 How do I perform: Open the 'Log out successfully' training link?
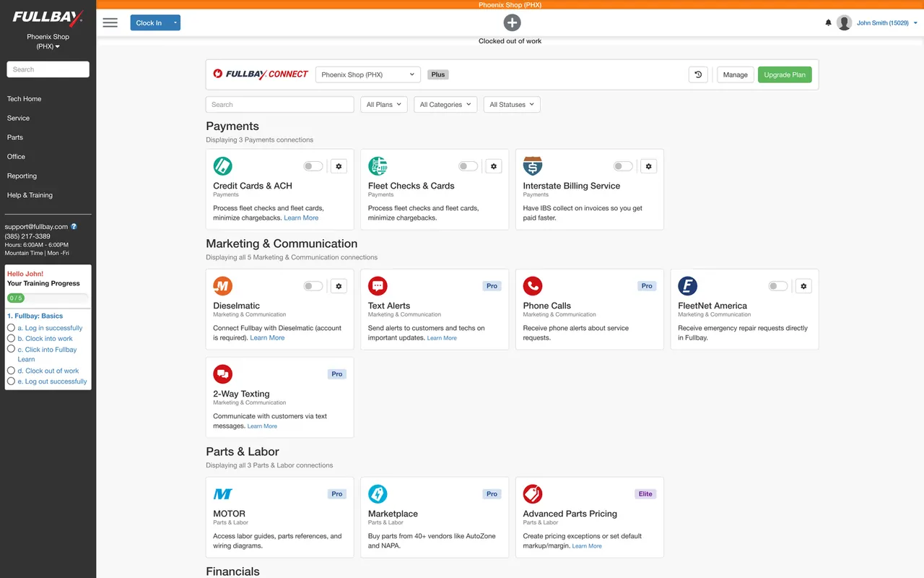pyautogui.click(x=52, y=381)
